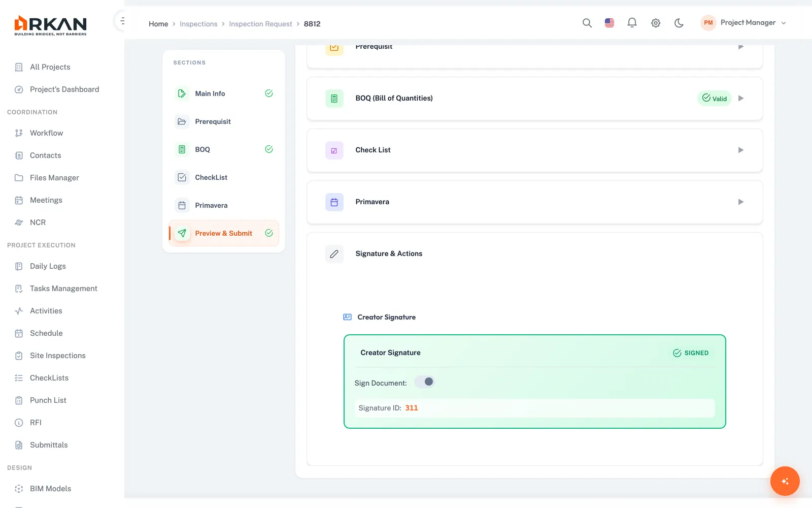Select Primavera section in Sections panel
The image size is (812, 508).
click(224, 205)
